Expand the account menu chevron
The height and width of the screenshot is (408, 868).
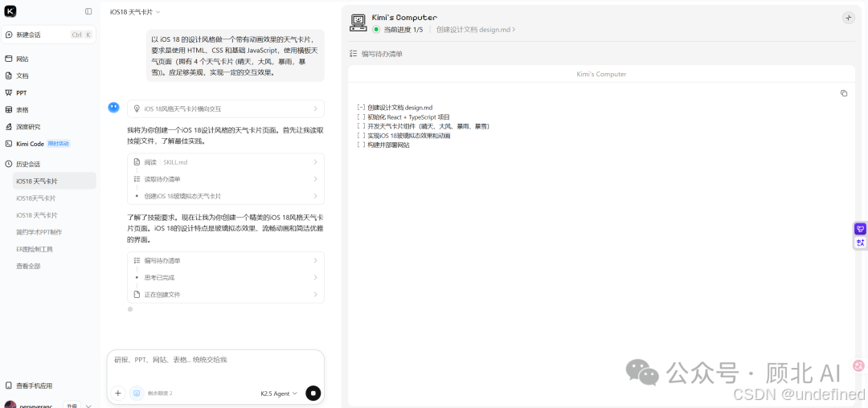(88, 406)
